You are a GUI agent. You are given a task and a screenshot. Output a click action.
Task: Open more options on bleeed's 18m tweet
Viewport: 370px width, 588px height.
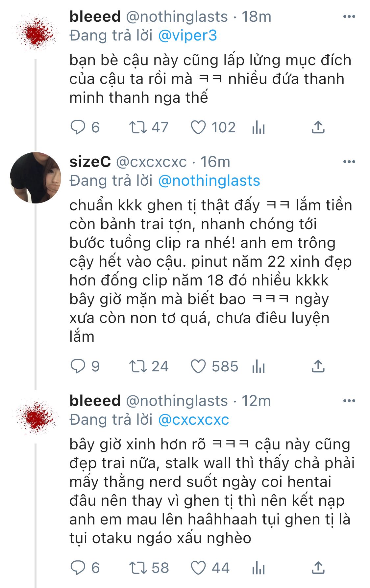349,17
